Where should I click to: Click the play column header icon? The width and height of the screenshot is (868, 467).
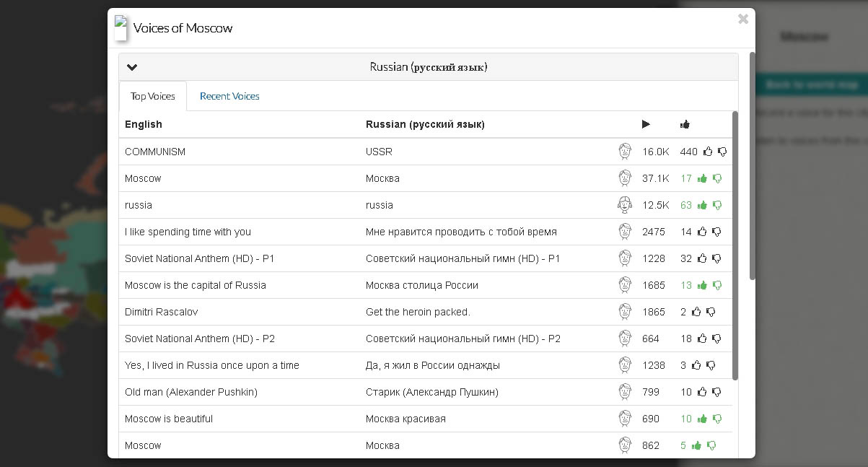point(646,124)
